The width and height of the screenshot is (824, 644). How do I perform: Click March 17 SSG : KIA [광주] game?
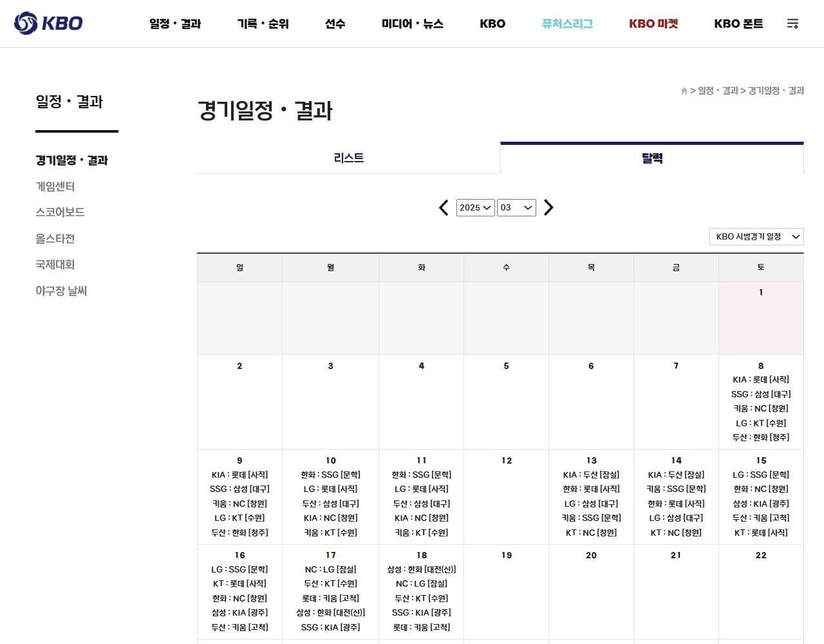click(x=331, y=627)
